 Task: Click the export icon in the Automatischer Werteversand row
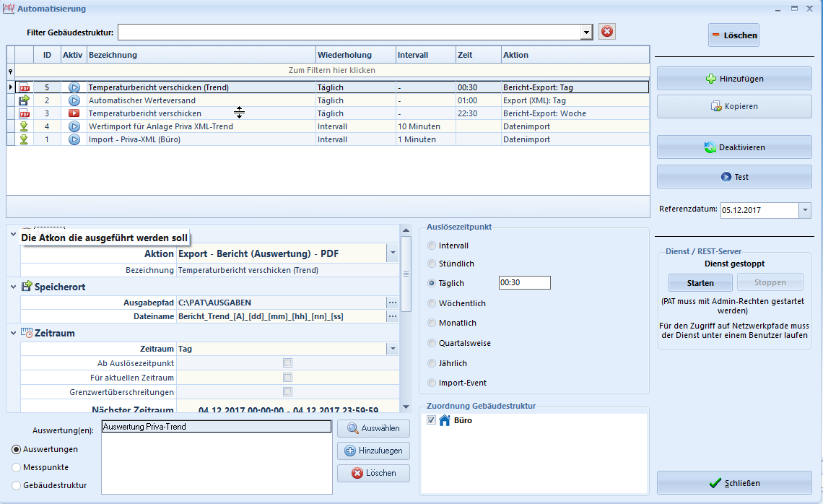tap(24, 100)
